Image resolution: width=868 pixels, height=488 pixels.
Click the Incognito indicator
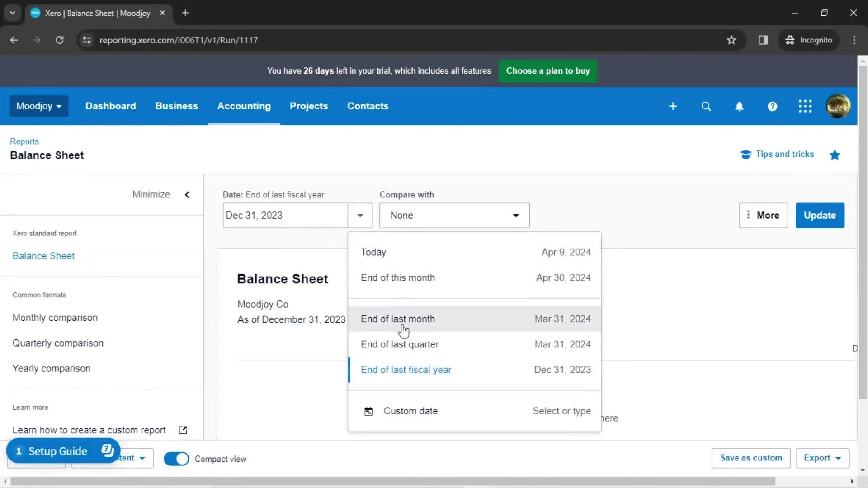coord(809,40)
